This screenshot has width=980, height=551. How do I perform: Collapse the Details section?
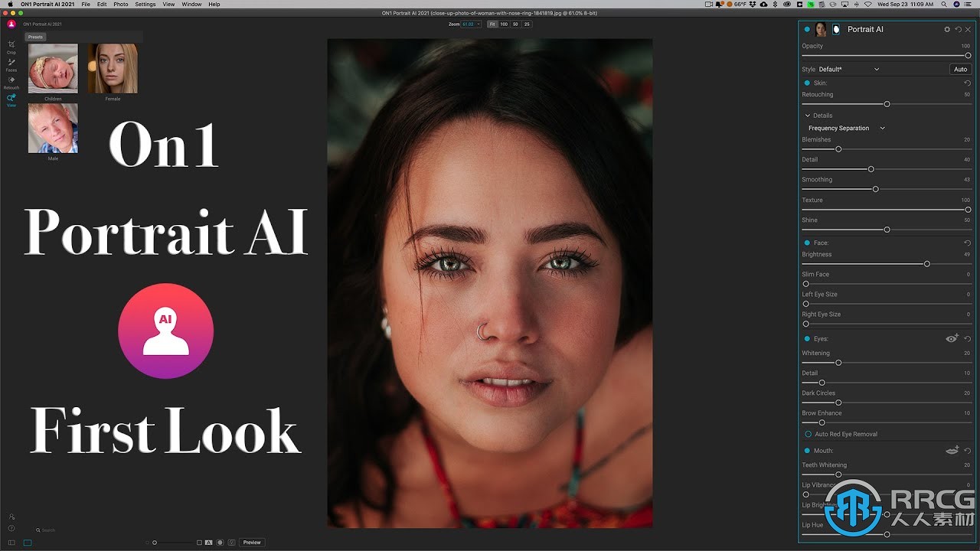click(808, 116)
